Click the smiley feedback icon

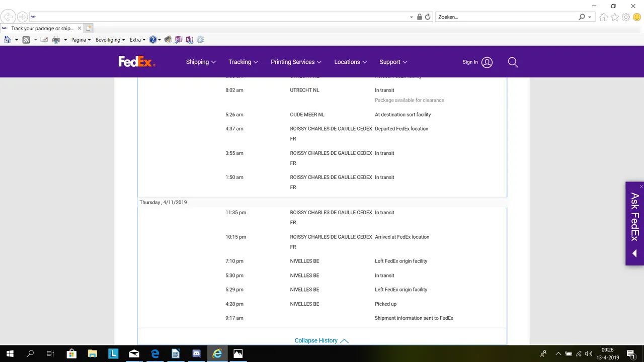click(x=637, y=17)
